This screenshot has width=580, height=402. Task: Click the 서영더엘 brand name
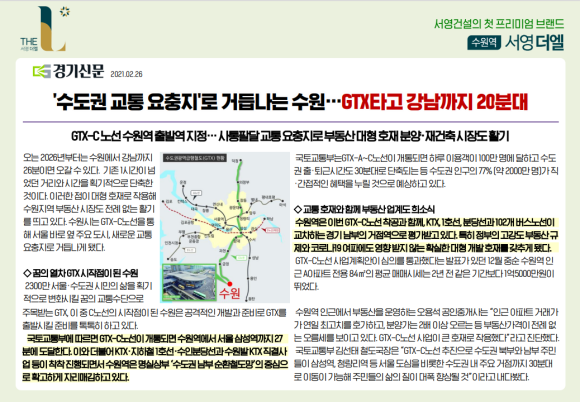click(x=535, y=43)
